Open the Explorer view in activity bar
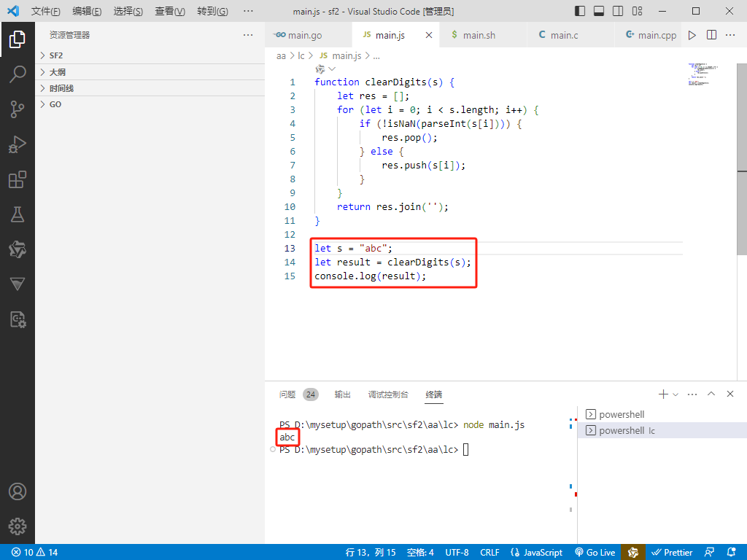 pos(18,39)
